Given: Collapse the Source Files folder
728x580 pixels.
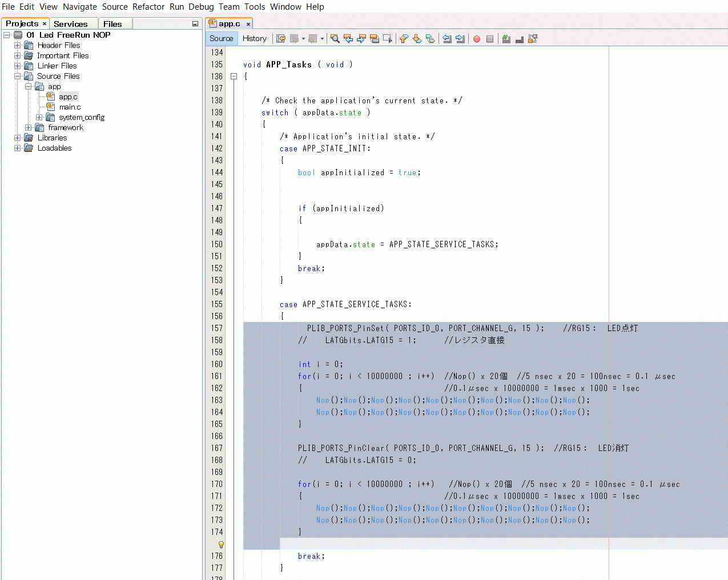Looking at the screenshot, I should [18, 76].
